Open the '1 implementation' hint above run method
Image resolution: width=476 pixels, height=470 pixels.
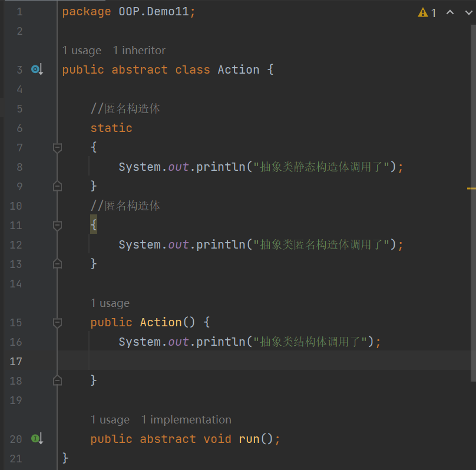(x=186, y=419)
